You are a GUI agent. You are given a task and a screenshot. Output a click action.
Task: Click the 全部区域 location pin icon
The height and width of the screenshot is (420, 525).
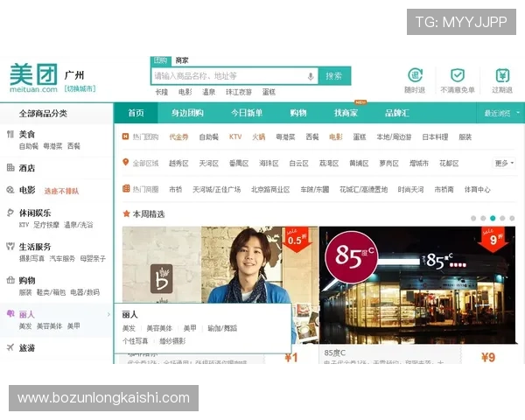point(125,163)
